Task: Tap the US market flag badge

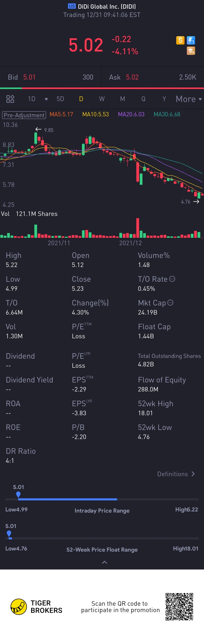Action: point(72,6)
